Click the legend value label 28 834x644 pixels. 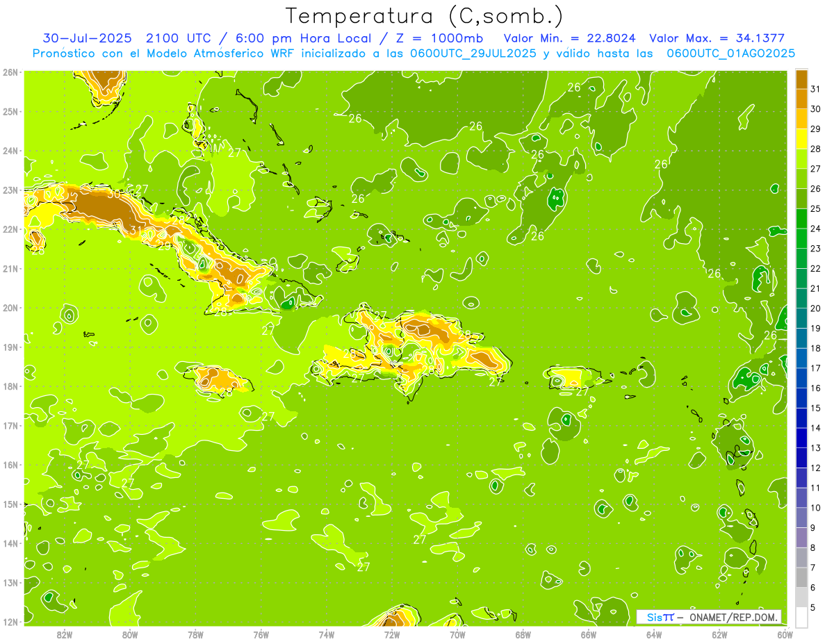coord(815,149)
